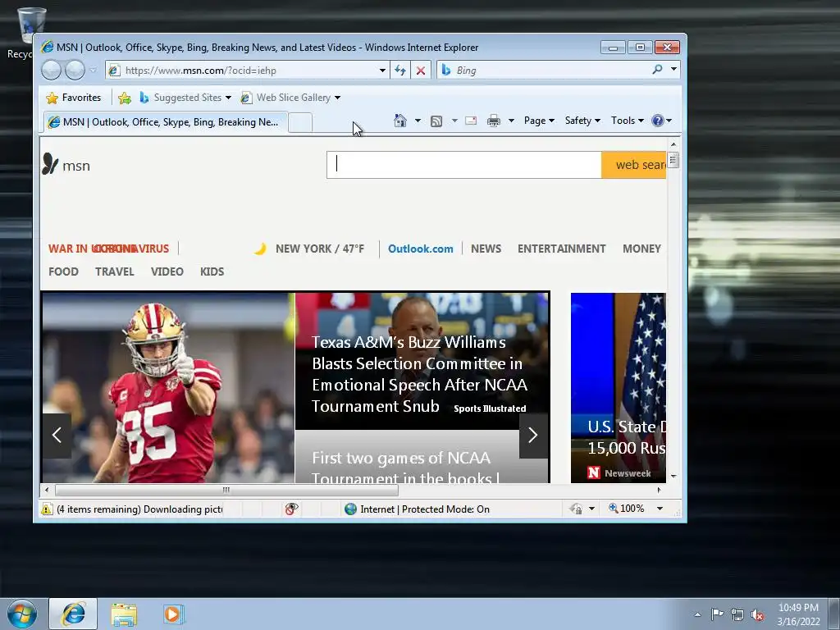This screenshot has height=630, width=840.
Task: Click the horizontal scrollbar right arrow
Action: coord(659,490)
